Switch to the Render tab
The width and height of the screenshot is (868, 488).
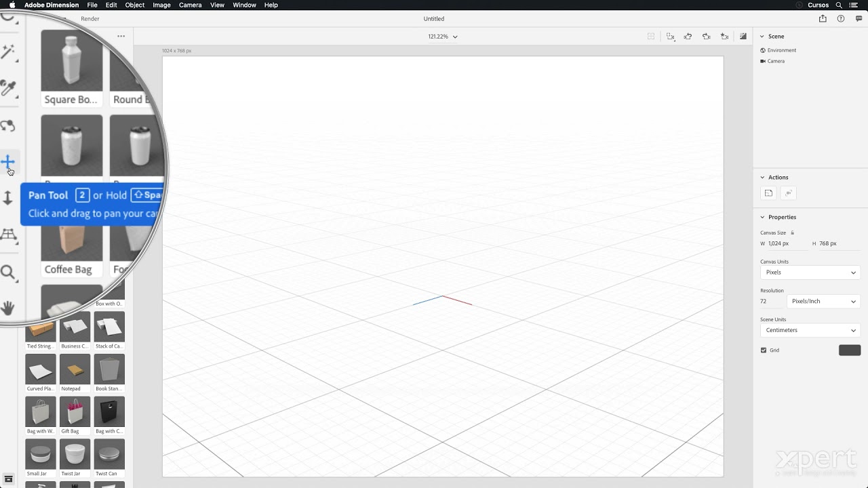90,19
